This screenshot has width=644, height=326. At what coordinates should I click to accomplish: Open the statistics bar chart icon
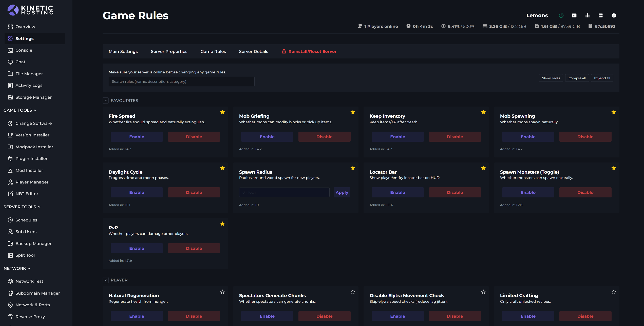pos(587,15)
